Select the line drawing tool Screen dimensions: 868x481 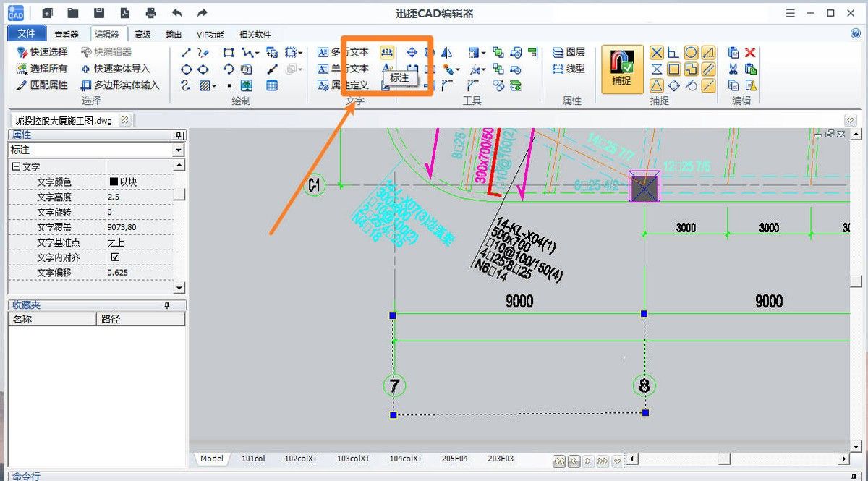(186, 52)
